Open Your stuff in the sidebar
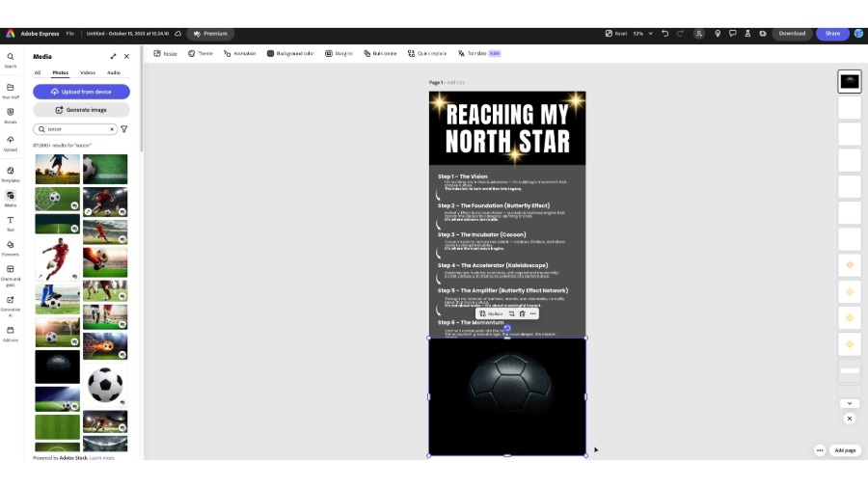This screenshot has height=488, width=868. 10,91
